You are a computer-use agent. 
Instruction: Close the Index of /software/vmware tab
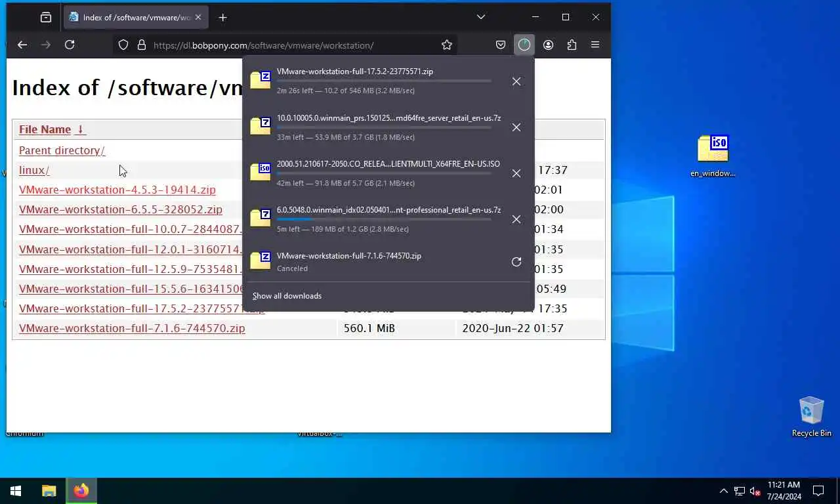(x=198, y=17)
